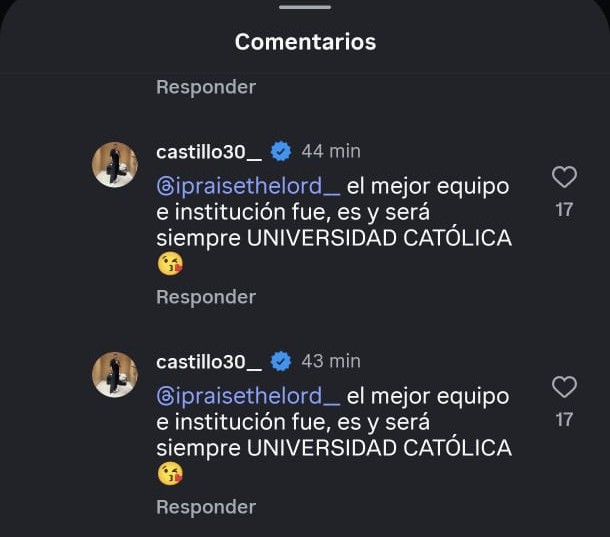Click the verified badge beside the 43 min timestamp
Screen dimensions: 610x537
click(x=282, y=360)
